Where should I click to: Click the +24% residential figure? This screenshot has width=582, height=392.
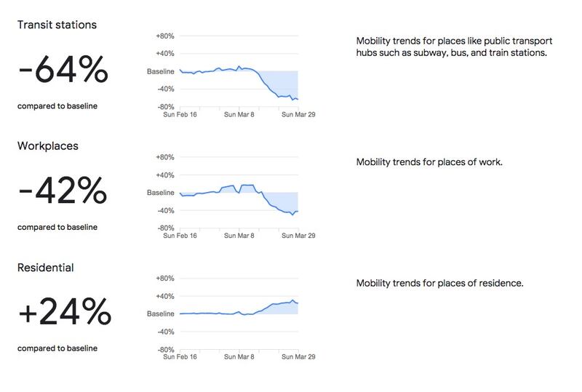(x=65, y=311)
